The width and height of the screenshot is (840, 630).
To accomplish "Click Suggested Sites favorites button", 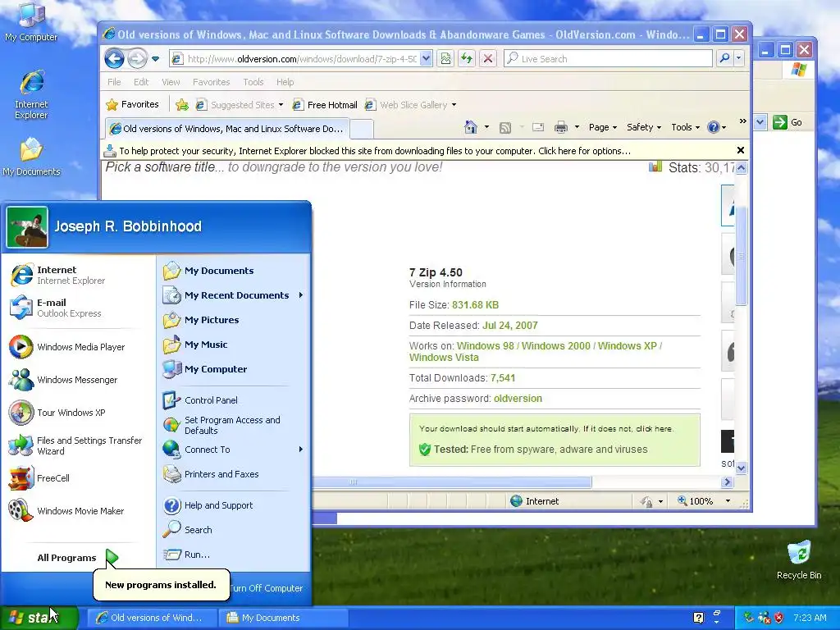I will [x=240, y=105].
